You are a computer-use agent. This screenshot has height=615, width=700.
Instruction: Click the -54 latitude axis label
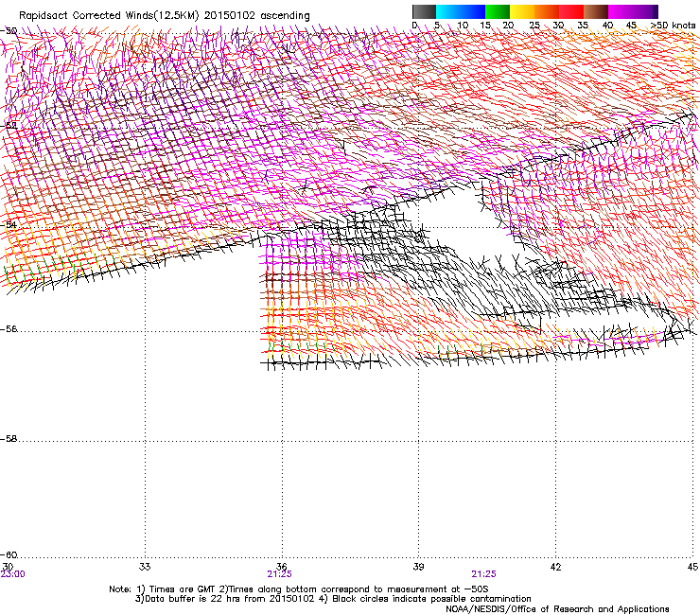click(9, 224)
